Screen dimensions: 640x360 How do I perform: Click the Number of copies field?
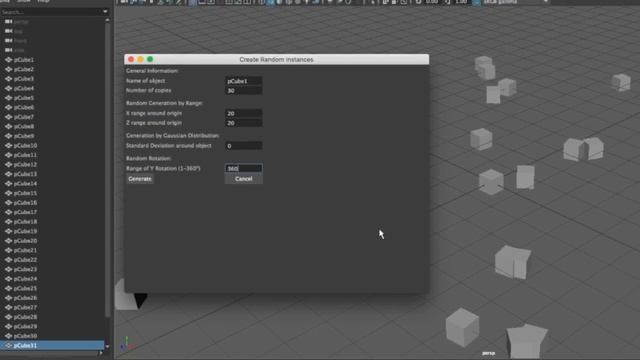(x=244, y=91)
